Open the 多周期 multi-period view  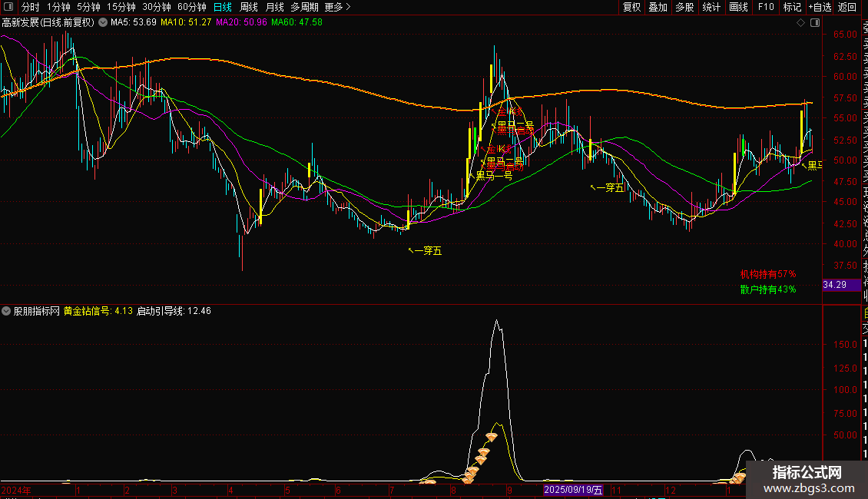304,7
